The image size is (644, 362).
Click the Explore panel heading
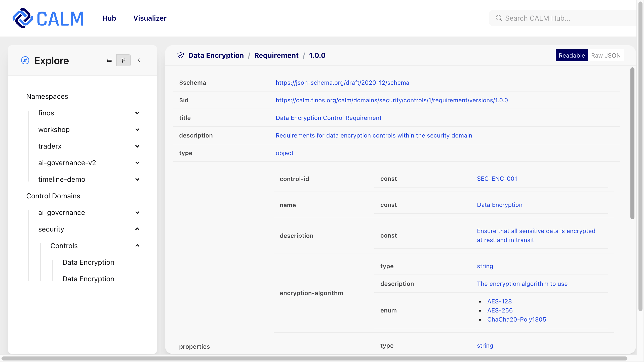coord(52,61)
